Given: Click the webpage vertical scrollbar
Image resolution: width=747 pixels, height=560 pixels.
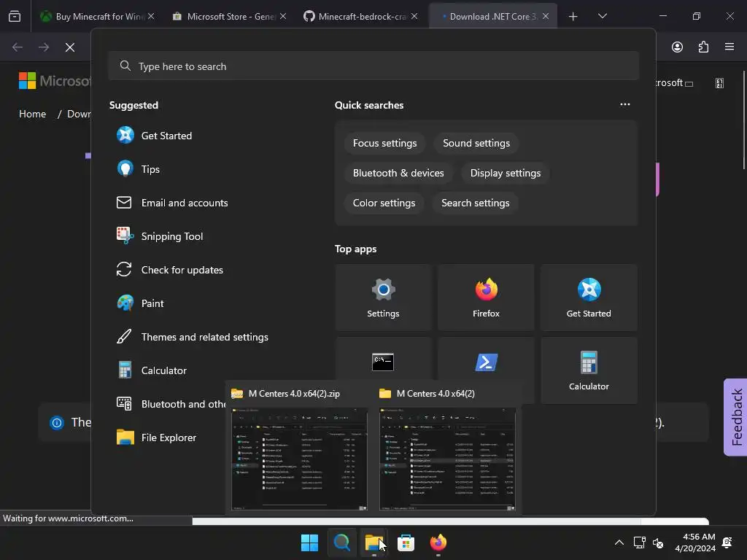Looking at the screenshot, I should click(744, 120).
